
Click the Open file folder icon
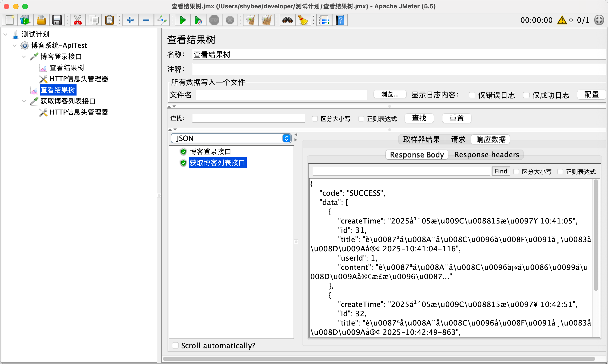pos(41,20)
